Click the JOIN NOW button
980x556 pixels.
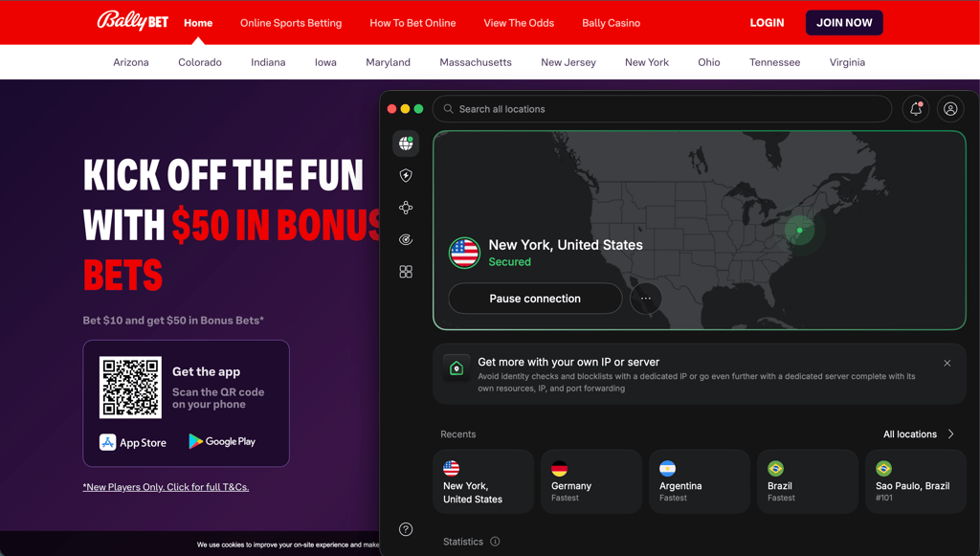click(844, 23)
